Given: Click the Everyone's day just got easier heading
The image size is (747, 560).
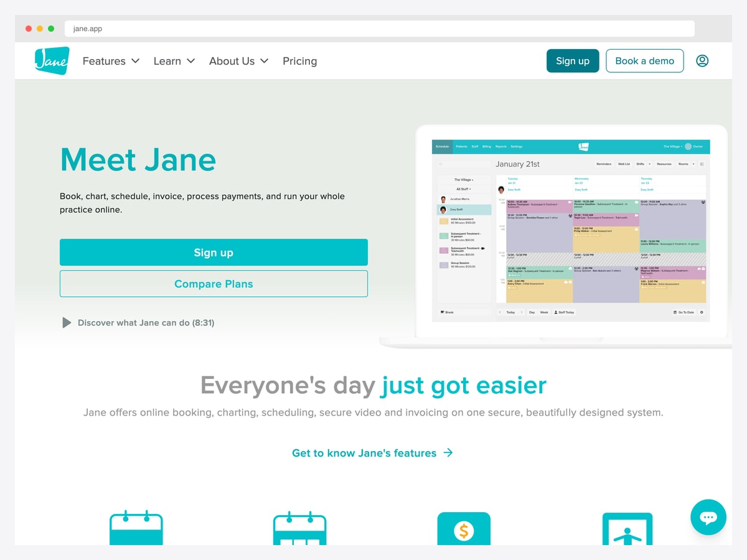Looking at the screenshot, I should pos(374,385).
